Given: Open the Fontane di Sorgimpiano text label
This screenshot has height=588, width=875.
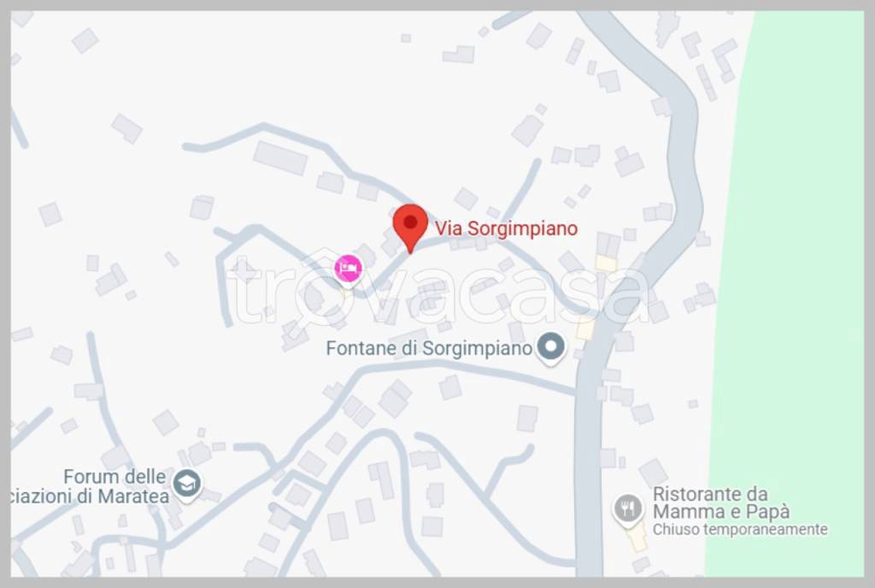Looking at the screenshot, I should click(x=429, y=349).
